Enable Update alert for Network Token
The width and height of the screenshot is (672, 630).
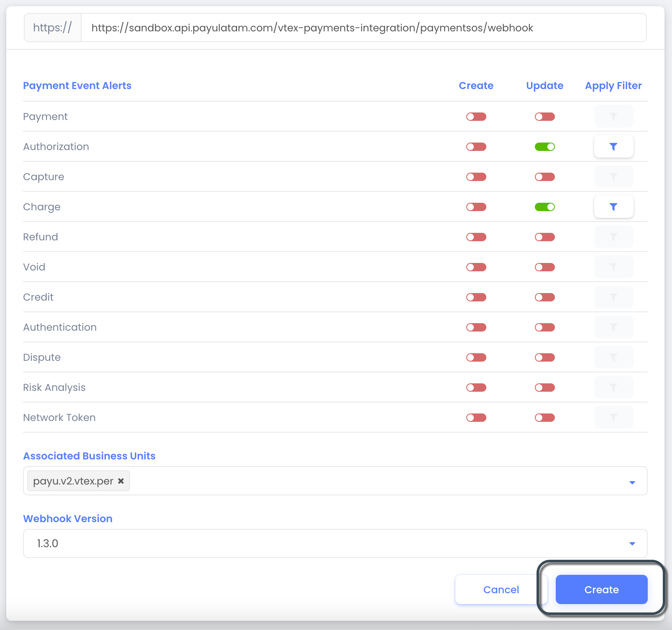[545, 418]
